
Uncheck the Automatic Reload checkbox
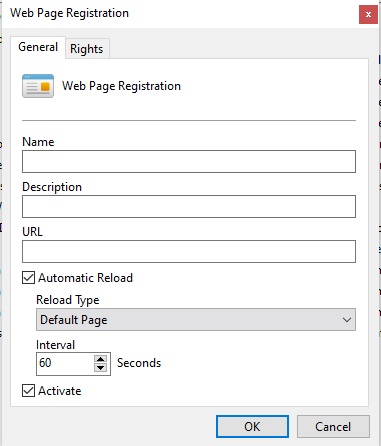pyautogui.click(x=28, y=278)
